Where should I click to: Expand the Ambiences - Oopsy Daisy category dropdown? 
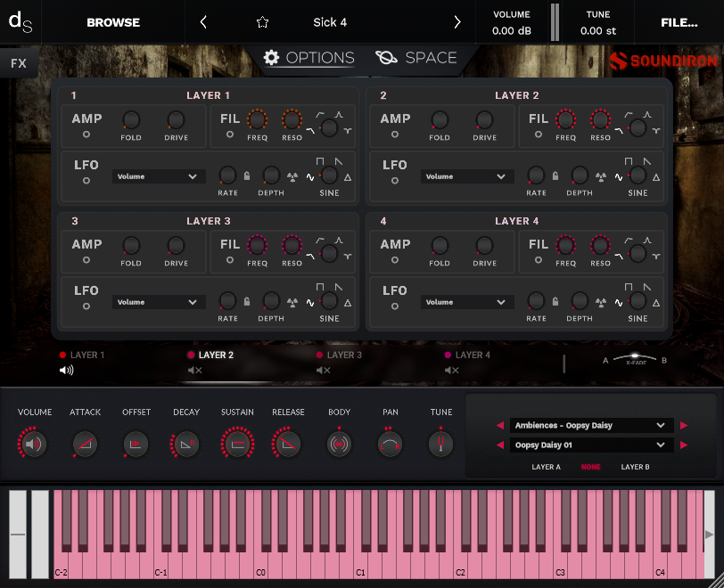tap(591, 425)
